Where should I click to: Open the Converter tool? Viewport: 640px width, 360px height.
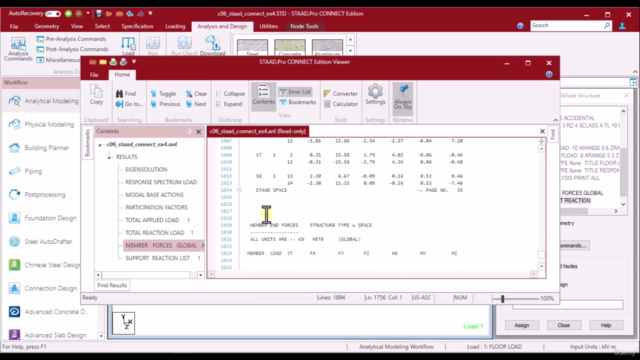click(340, 93)
